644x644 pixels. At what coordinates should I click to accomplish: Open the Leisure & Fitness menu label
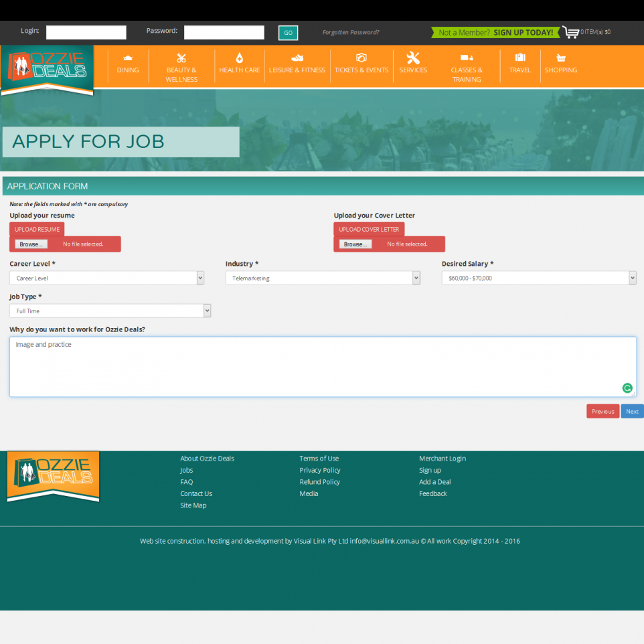point(297,70)
